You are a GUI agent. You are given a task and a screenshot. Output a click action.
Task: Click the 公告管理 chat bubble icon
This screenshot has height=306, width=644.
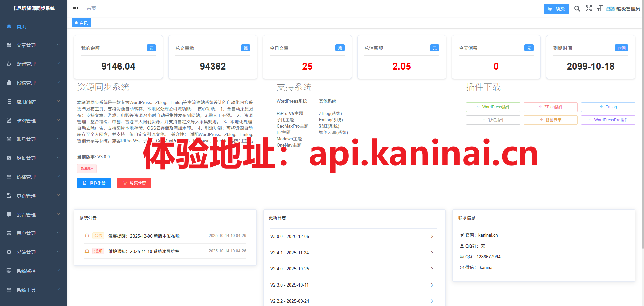[x=9, y=215]
